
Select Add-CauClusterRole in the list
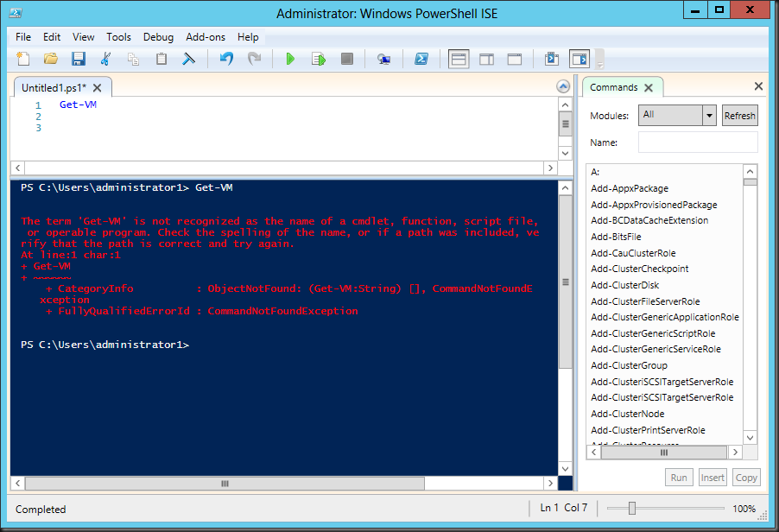(633, 253)
